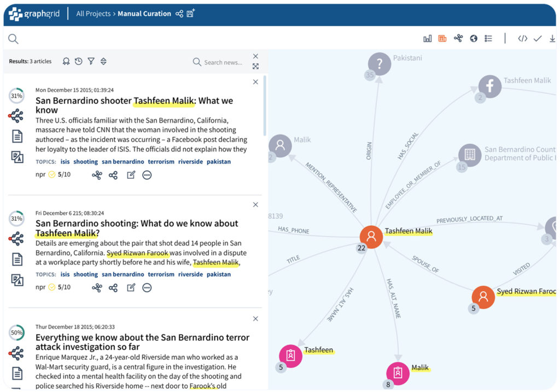Open the sort order control for results

tap(103, 61)
